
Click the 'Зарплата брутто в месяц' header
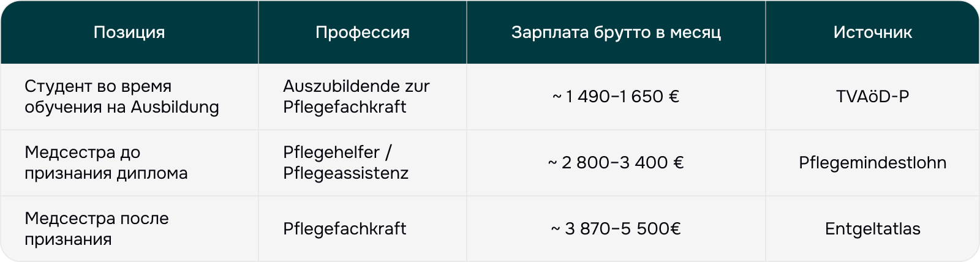click(x=616, y=32)
